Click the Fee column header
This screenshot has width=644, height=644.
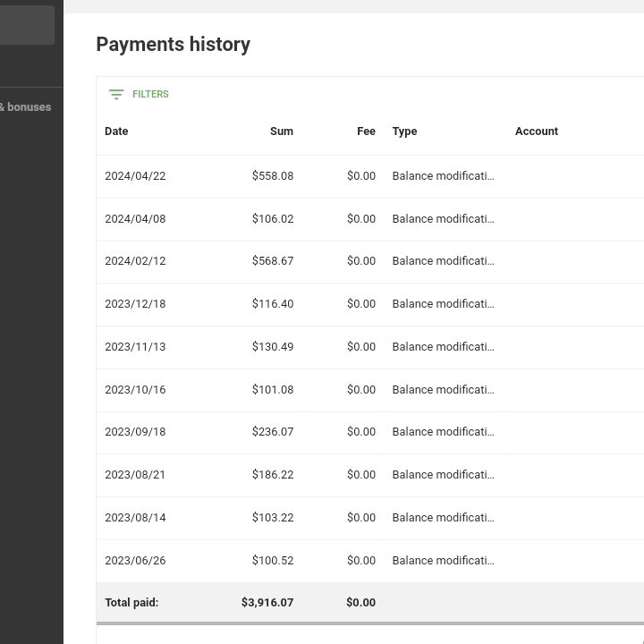coord(366,131)
